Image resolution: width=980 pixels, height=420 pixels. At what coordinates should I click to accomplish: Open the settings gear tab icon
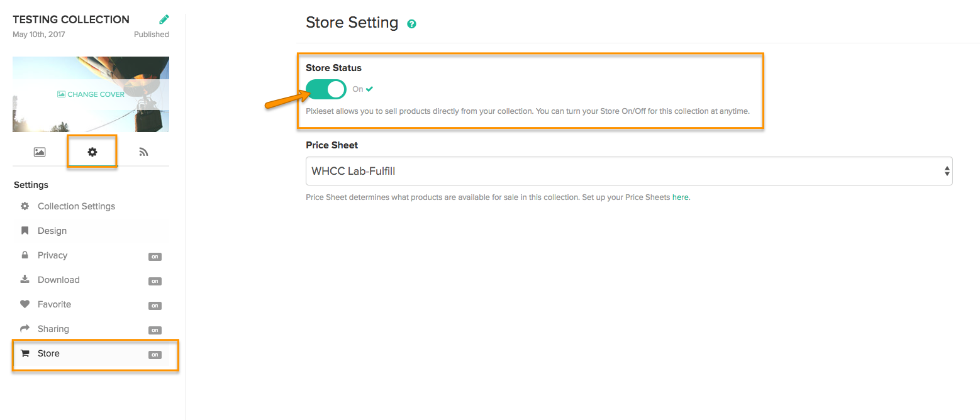(92, 152)
